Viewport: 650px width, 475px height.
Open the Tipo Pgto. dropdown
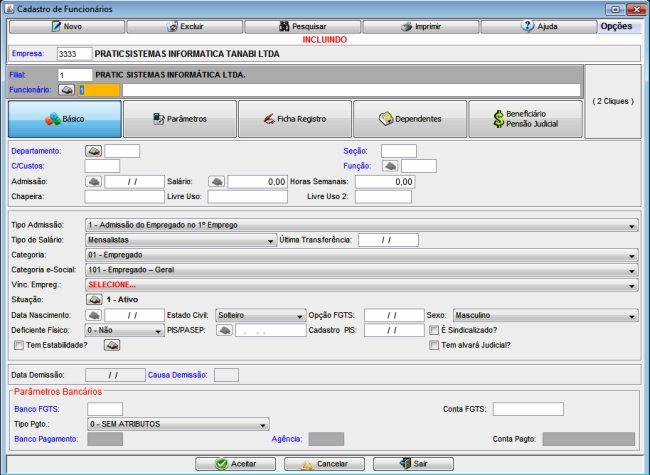(178, 424)
